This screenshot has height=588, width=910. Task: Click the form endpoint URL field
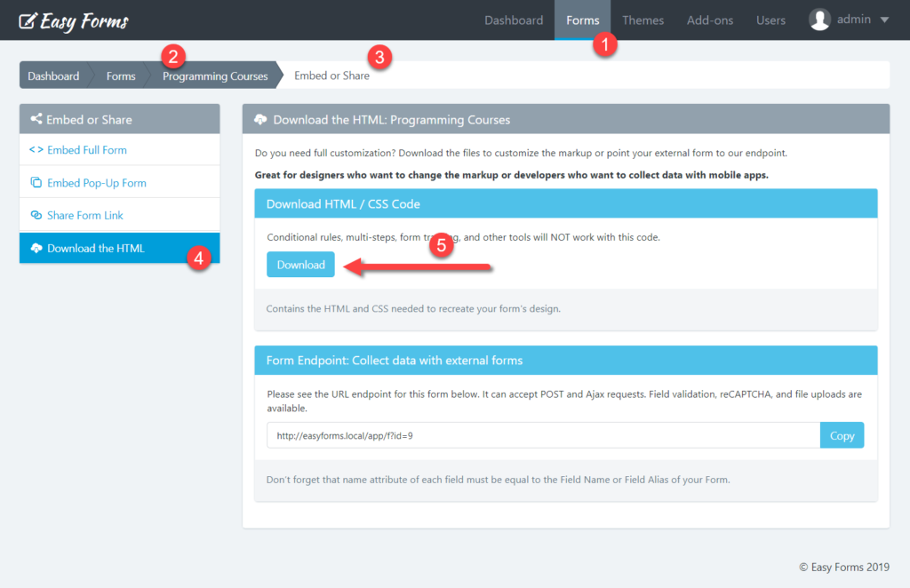[x=542, y=435]
